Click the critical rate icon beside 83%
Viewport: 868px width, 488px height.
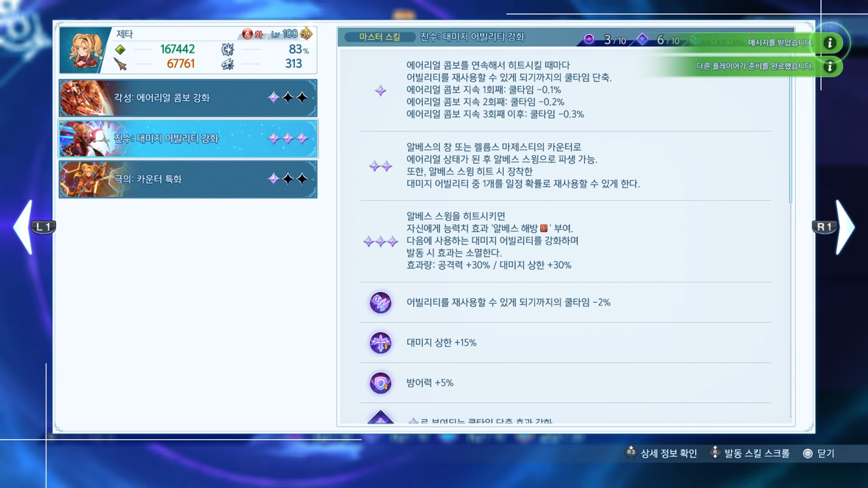[x=227, y=49]
